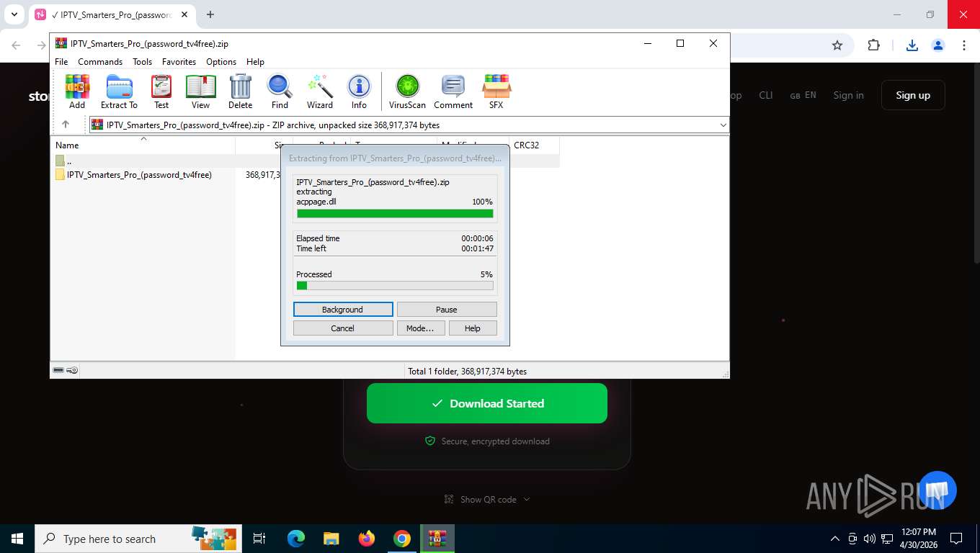Click the disk icon in WinRAR status bar

click(58, 370)
